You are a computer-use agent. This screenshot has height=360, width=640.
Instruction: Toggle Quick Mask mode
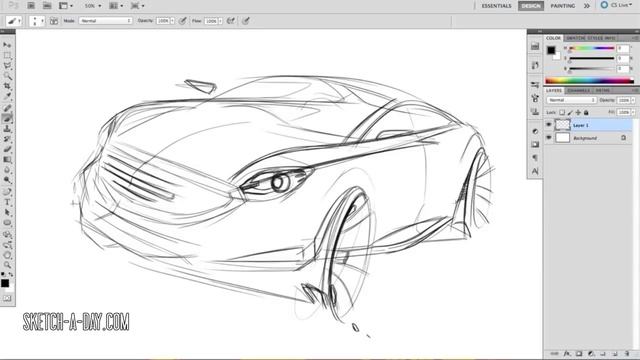(x=7, y=298)
